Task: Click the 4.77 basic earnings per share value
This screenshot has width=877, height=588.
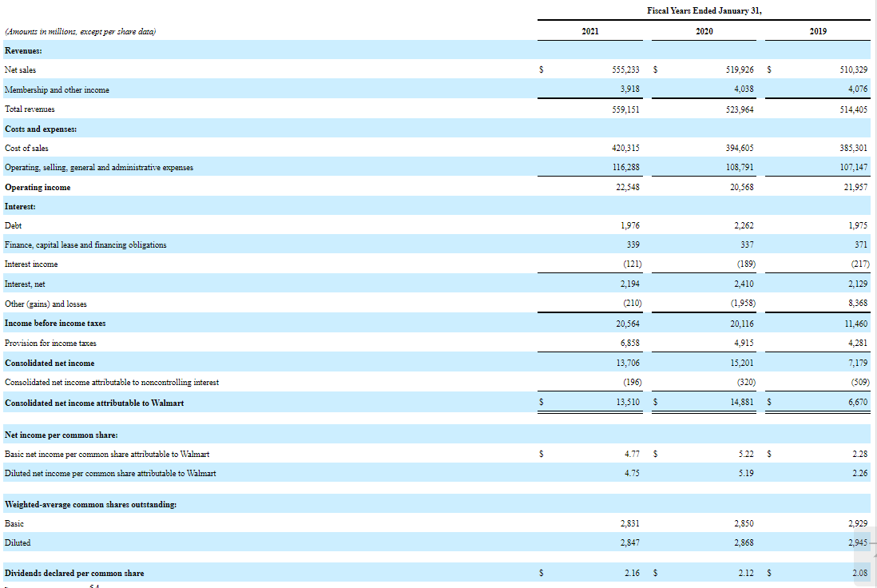Action: [630, 453]
